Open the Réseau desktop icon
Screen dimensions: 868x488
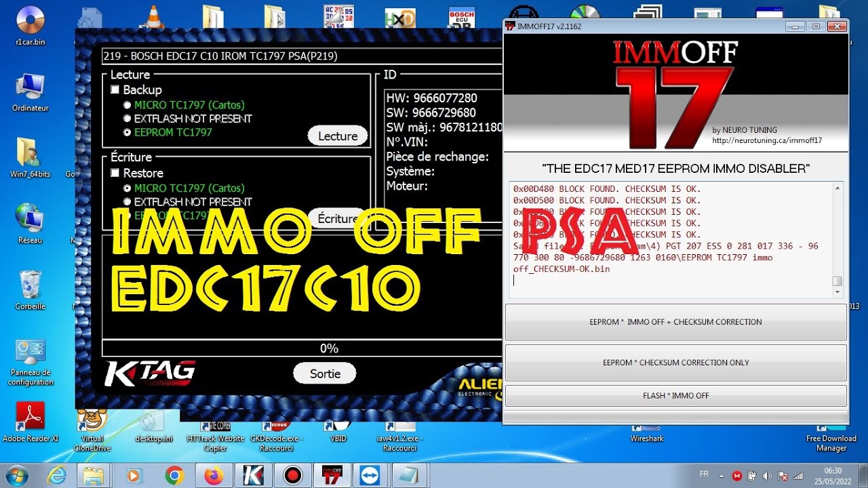(31, 224)
